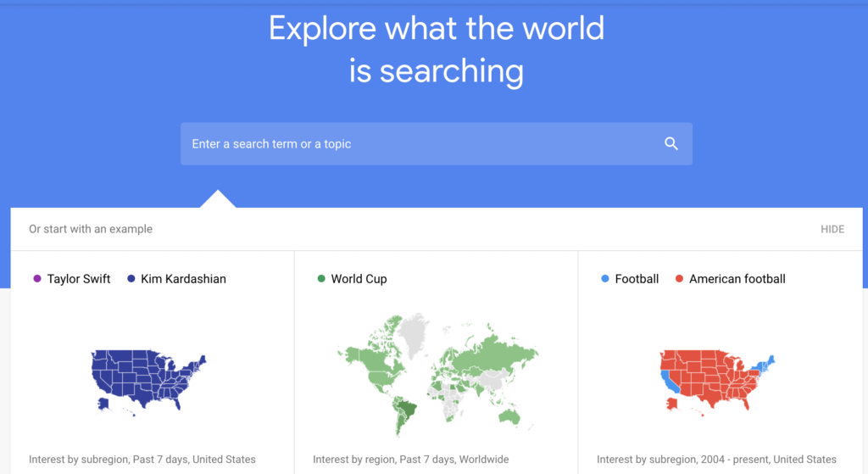Click 'Interest by subregion, Past 7 days' caption

click(x=142, y=459)
